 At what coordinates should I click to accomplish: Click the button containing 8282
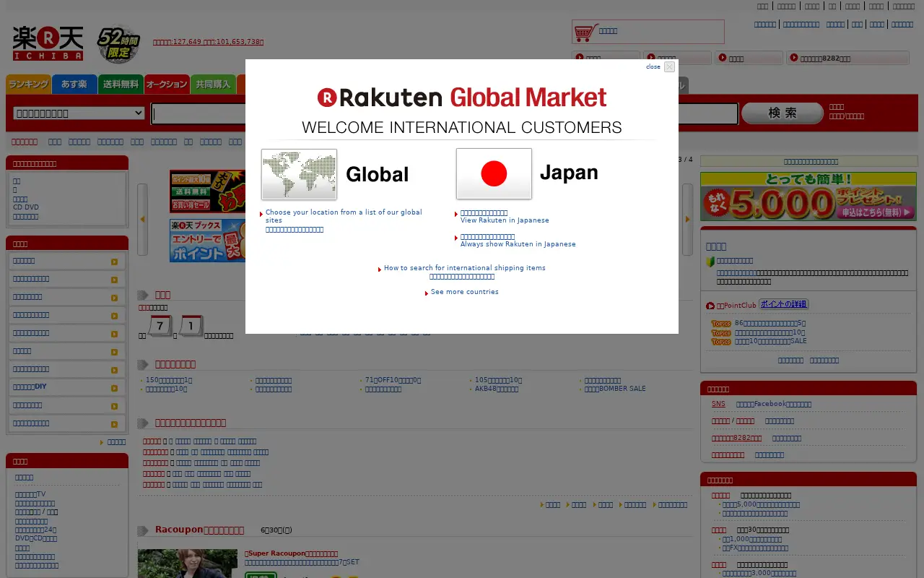pyautogui.click(x=847, y=59)
